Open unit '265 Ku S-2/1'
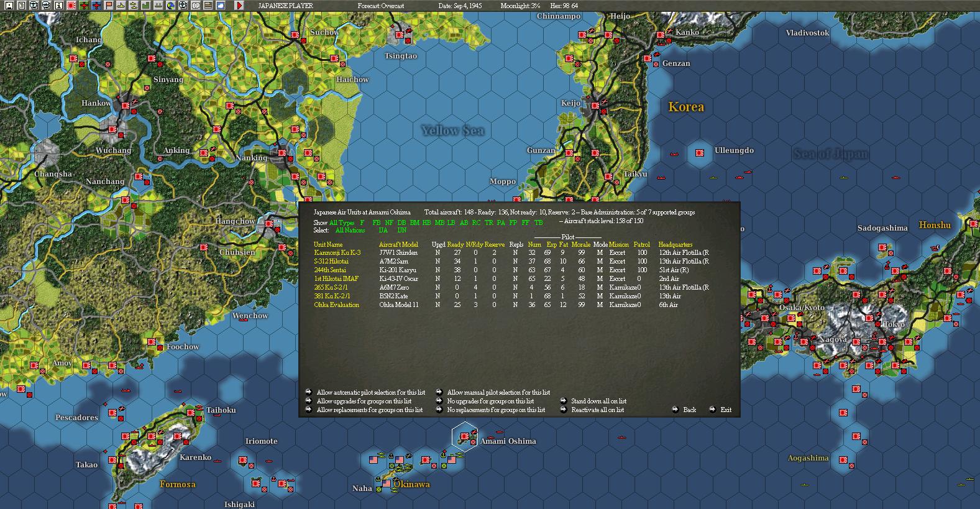Image resolution: width=980 pixels, height=509 pixels. 331,288
